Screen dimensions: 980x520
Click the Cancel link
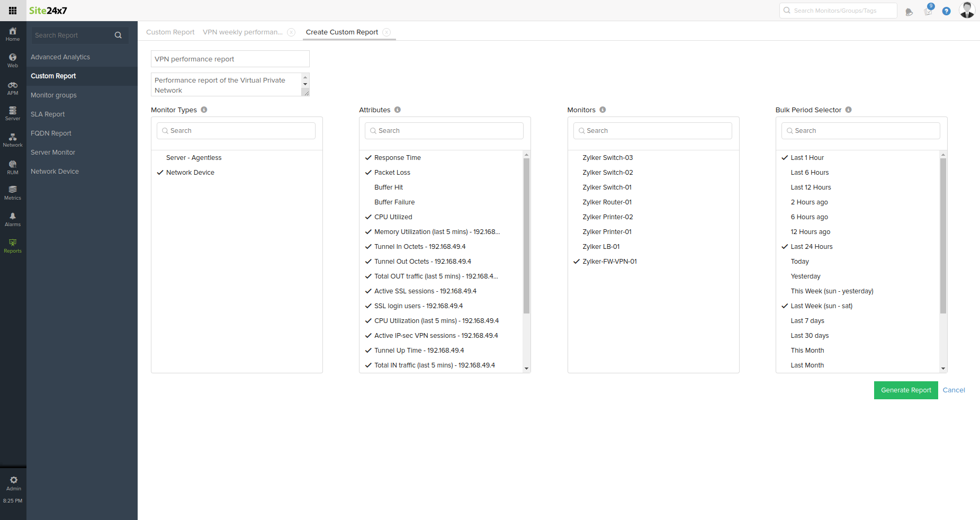tap(954, 390)
